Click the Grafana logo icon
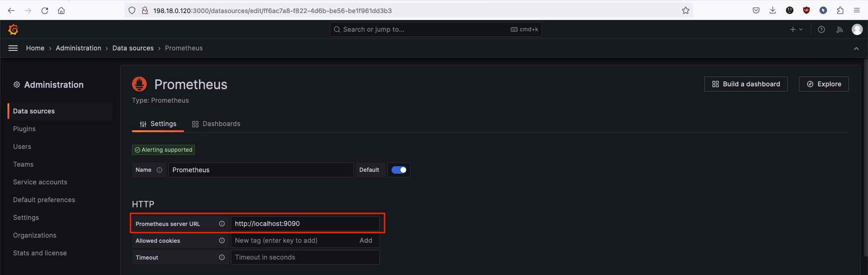The height and width of the screenshot is (275, 868). coord(13,29)
